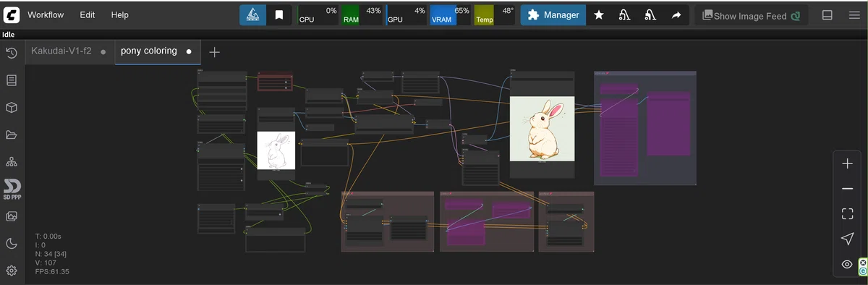Viewport: 868px width, 285px height.
Task: Open the Manager button
Action: pyautogui.click(x=552, y=15)
